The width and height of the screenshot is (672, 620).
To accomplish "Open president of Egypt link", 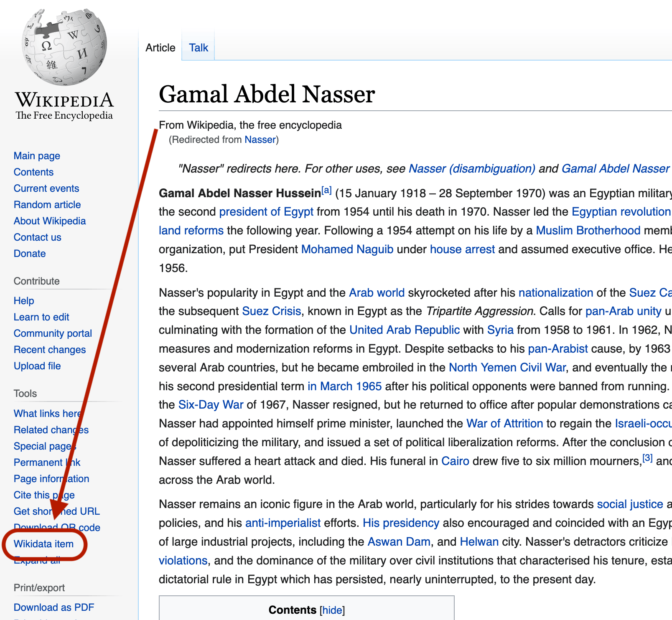I will 266,212.
